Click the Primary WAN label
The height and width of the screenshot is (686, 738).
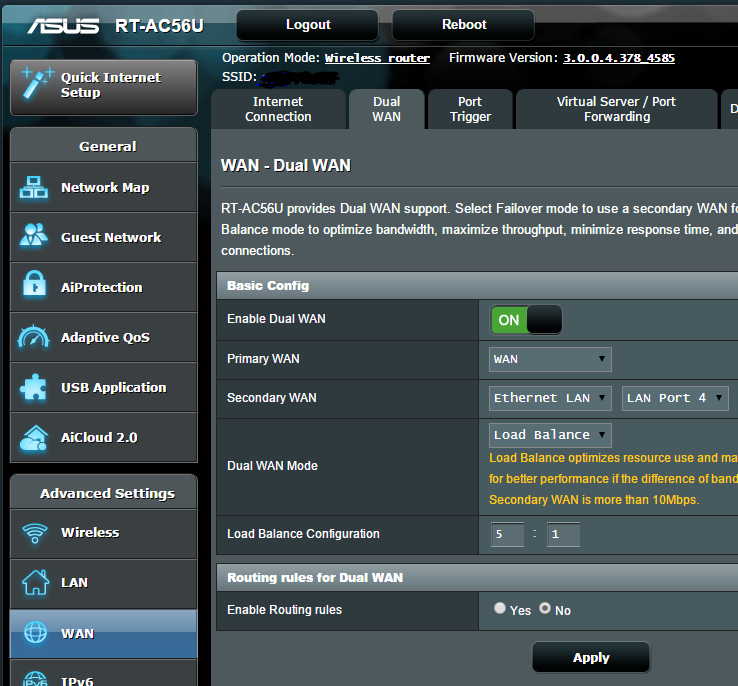click(263, 359)
